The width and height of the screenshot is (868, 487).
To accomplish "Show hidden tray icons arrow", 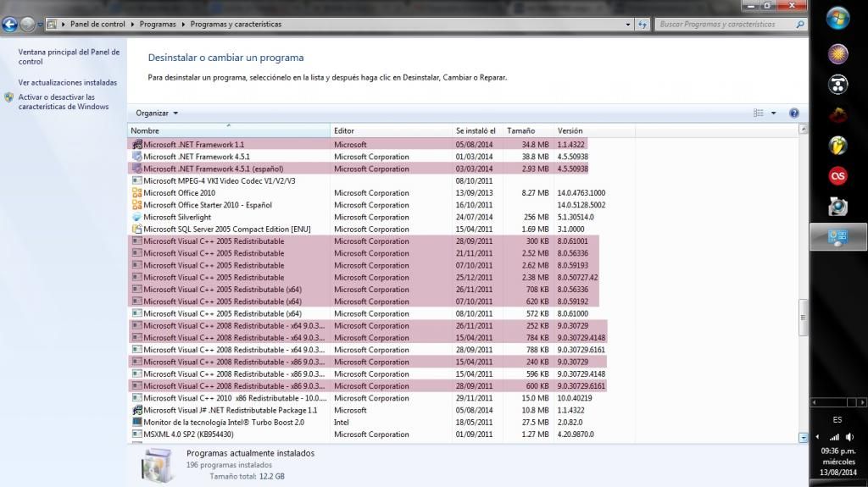I will pyautogui.click(x=818, y=437).
